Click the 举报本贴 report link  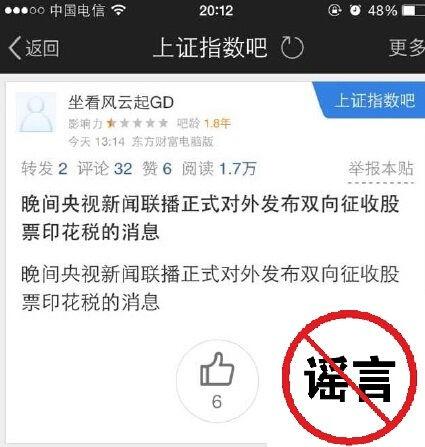(381, 169)
